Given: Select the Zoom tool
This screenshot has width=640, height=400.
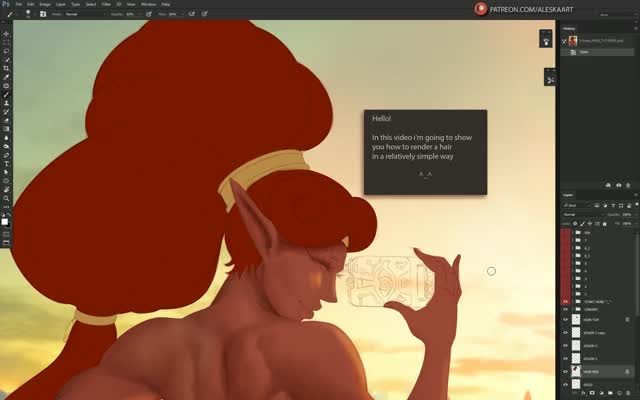Looking at the screenshot, I should (6, 198).
